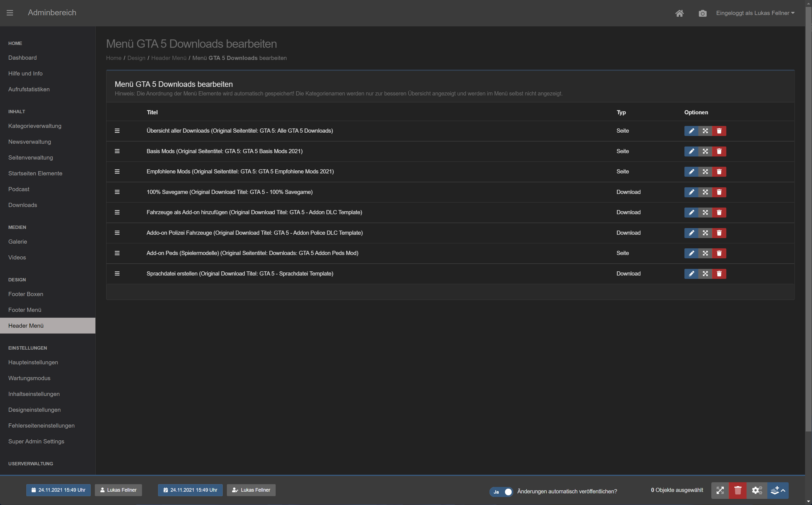Click move icon for Addo-on Polizei Fahrzeuge row
This screenshot has width=812, height=505.
705,233
